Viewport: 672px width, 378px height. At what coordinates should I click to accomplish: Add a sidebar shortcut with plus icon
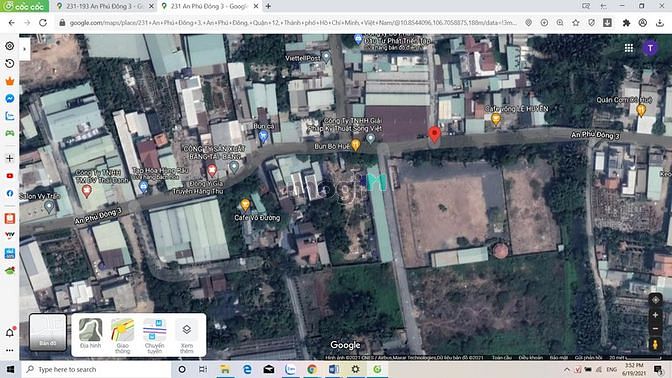[9, 158]
